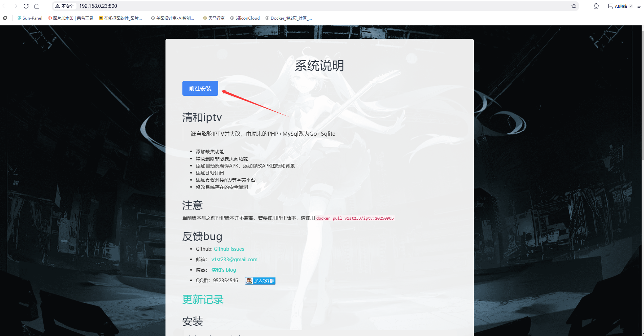This screenshot has height=336, width=644.
Task: Click the 清和iptv heading
Action: 202,117
